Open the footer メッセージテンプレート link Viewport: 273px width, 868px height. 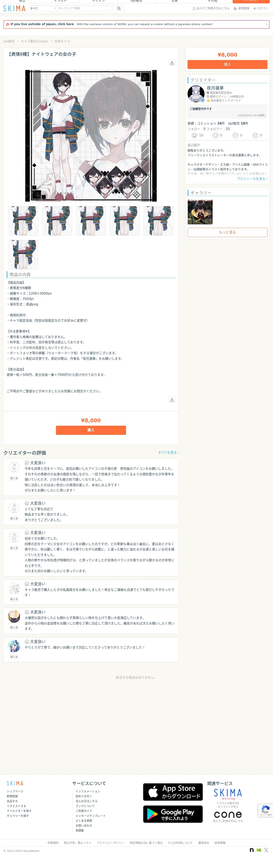pos(91,816)
